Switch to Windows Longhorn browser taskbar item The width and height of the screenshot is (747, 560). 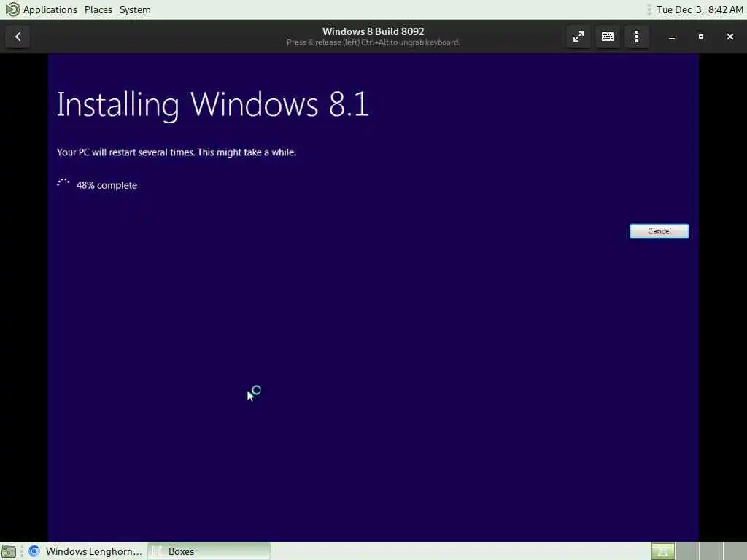[x=86, y=551]
